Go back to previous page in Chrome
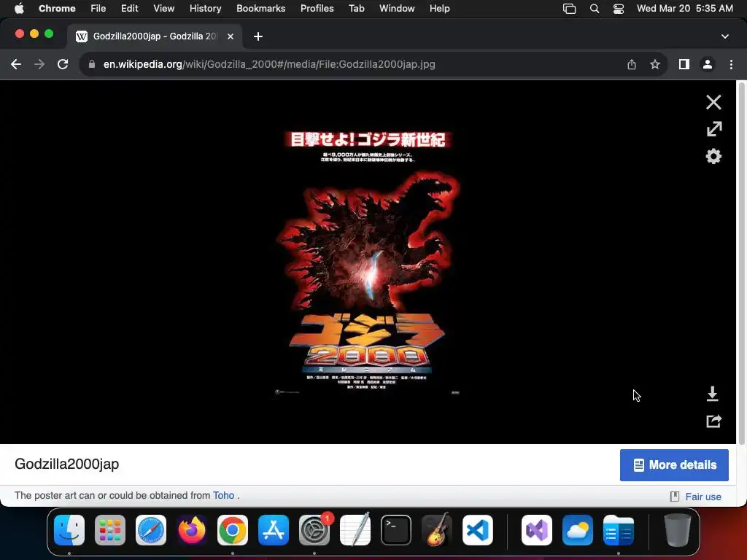This screenshot has height=560, width=747. [x=16, y=64]
